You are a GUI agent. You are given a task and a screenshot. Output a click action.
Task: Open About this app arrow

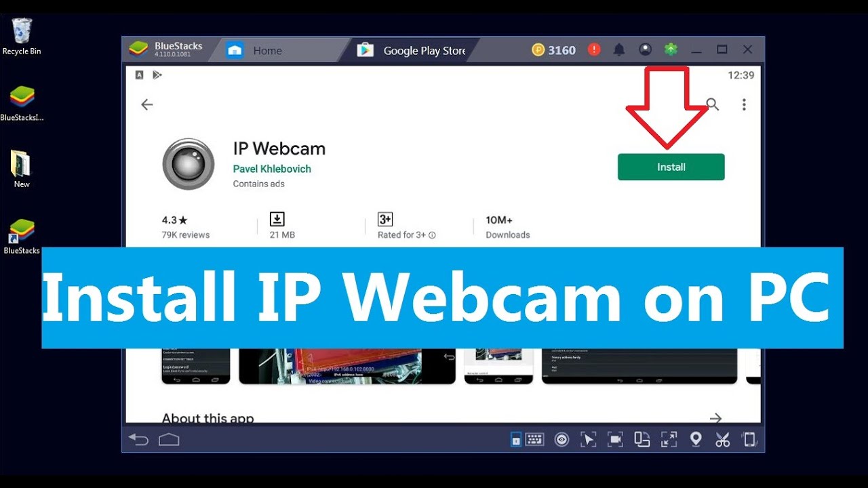[715, 418]
